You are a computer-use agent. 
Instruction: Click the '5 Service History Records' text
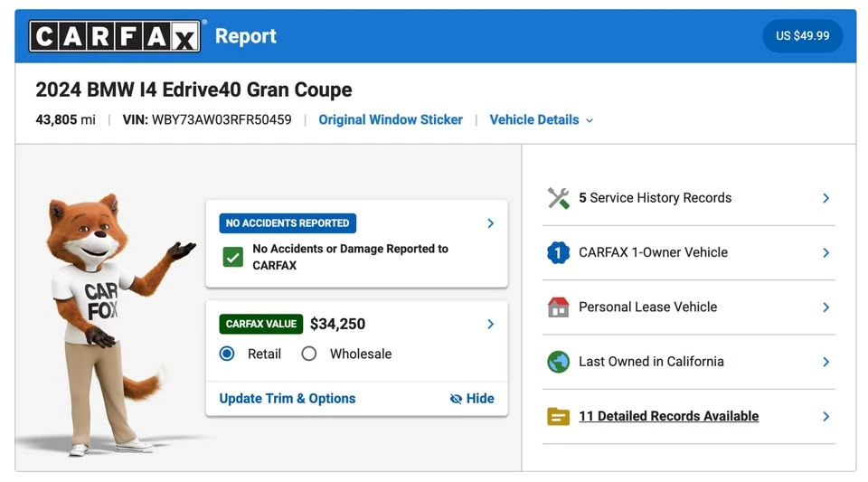(655, 198)
